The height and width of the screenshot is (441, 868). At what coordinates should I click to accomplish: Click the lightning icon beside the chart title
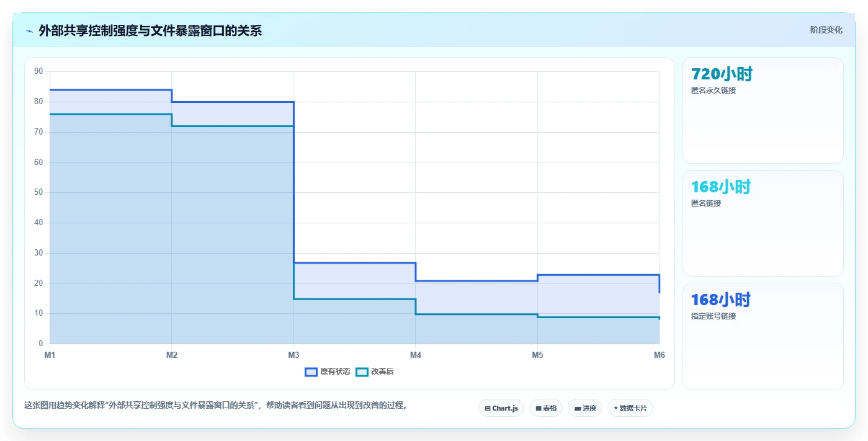click(29, 30)
